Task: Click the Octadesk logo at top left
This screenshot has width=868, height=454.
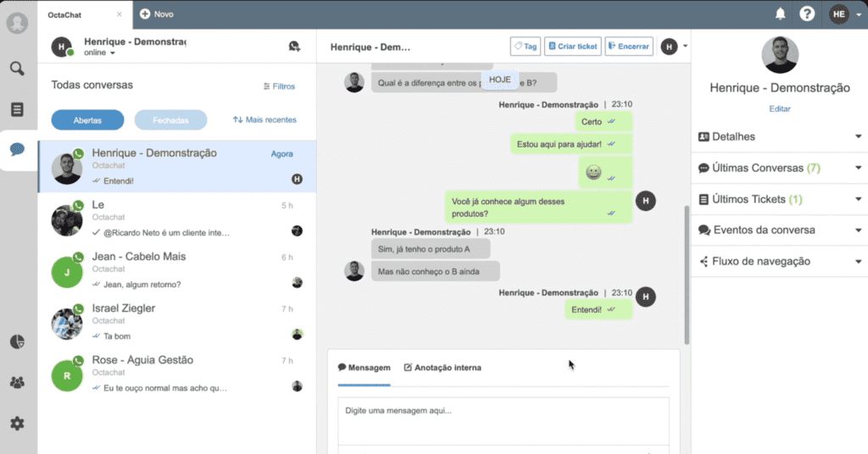Action: 17,23
